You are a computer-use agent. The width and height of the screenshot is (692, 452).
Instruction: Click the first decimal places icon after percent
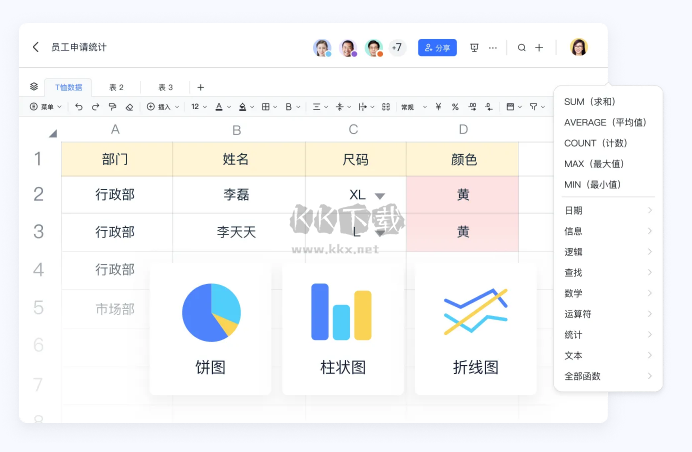pyautogui.click(x=472, y=107)
